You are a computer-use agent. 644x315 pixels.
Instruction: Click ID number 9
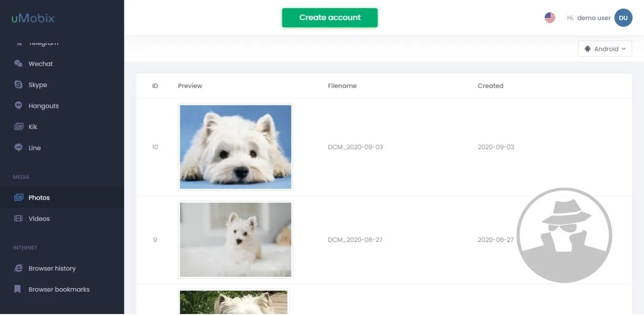pos(155,240)
